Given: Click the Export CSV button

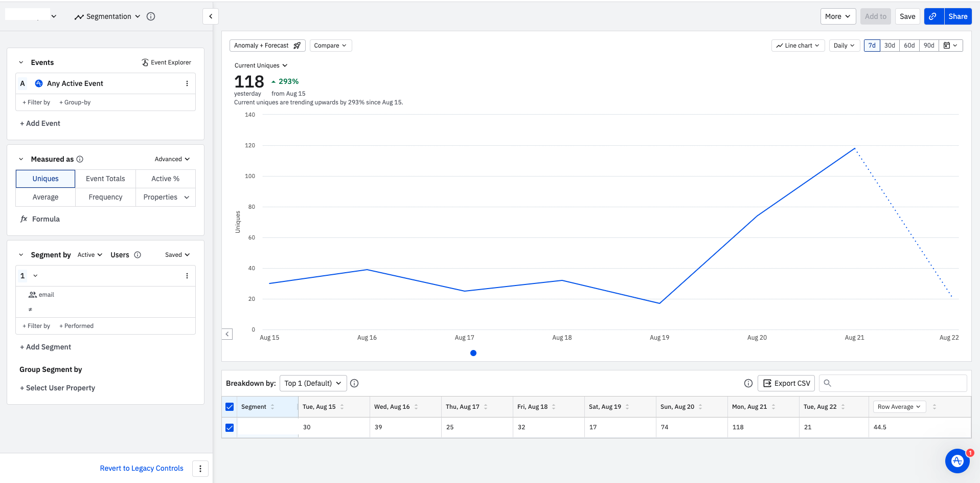Looking at the screenshot, I should point(786,383).
